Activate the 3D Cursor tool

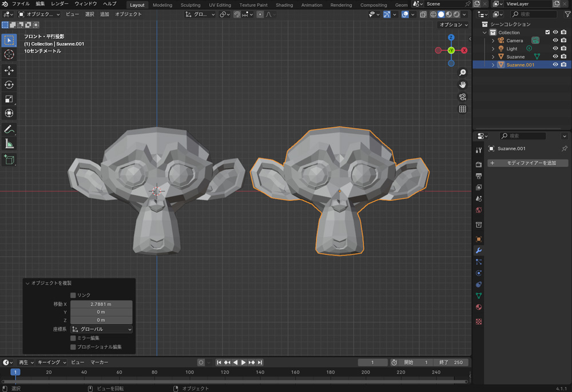9,54
